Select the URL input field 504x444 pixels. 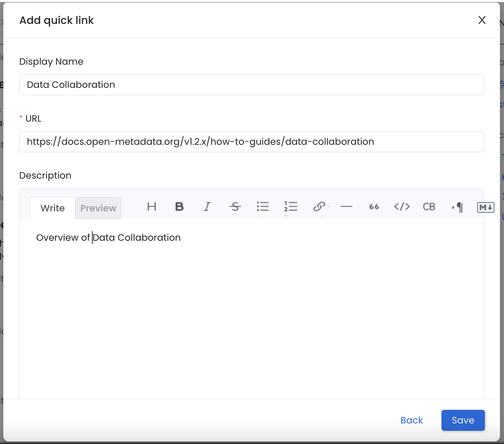(251, 142)
